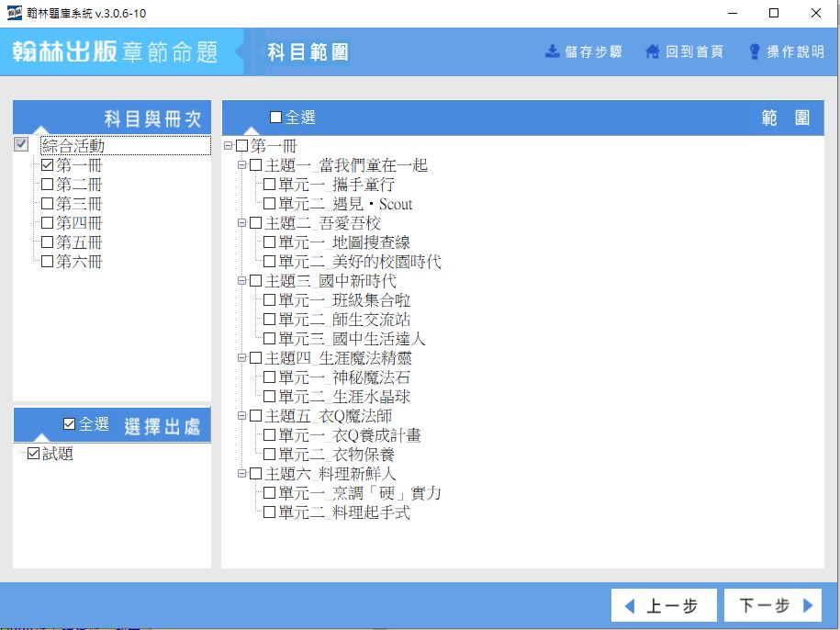Screen dimensions: 840x630
Task: Click the left arrow icon on 上一步
Action: click(630, 606)
